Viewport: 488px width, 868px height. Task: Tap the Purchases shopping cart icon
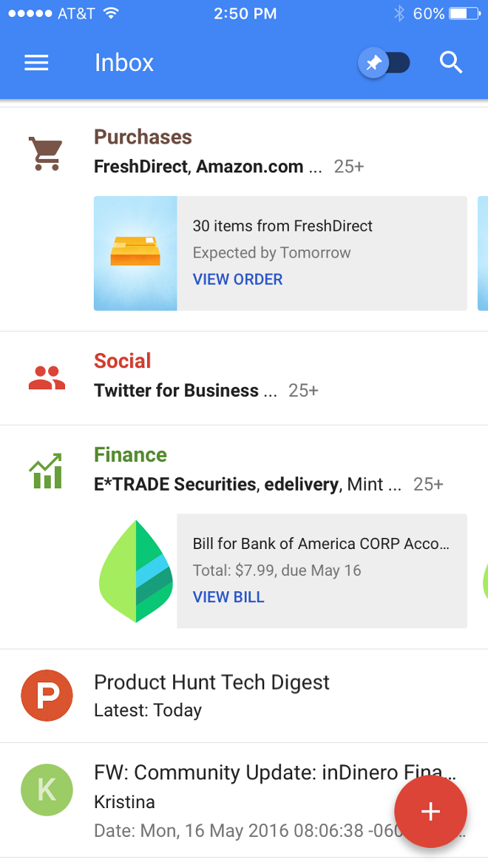pos(45,153)
